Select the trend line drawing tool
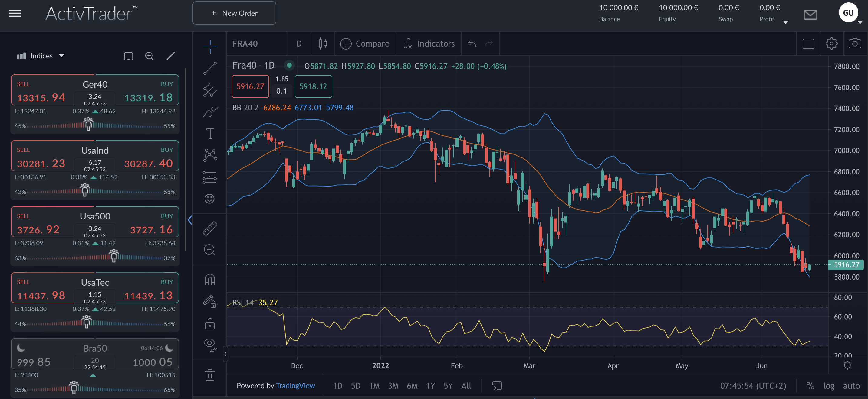The image size is (868, 399). (210, 68)
